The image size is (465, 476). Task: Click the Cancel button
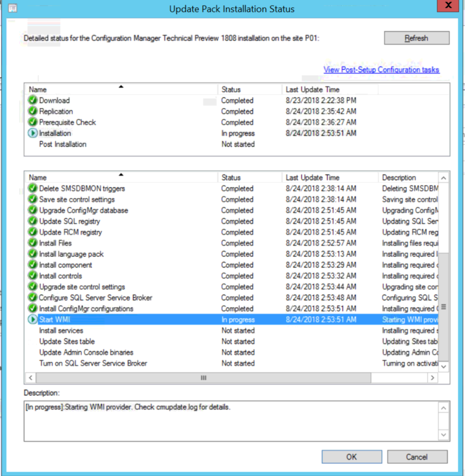(x=417, y=457)
